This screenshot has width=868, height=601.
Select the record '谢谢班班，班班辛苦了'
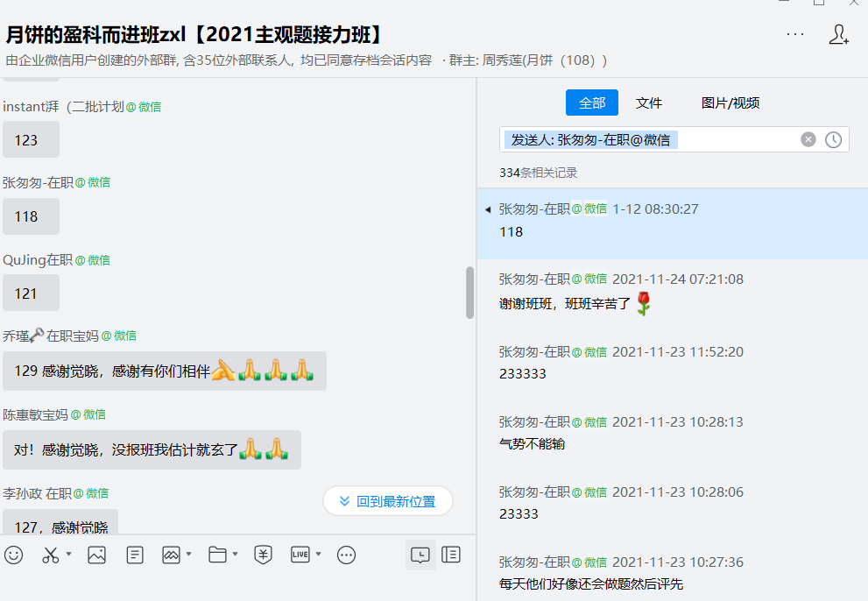coord(673,293)
